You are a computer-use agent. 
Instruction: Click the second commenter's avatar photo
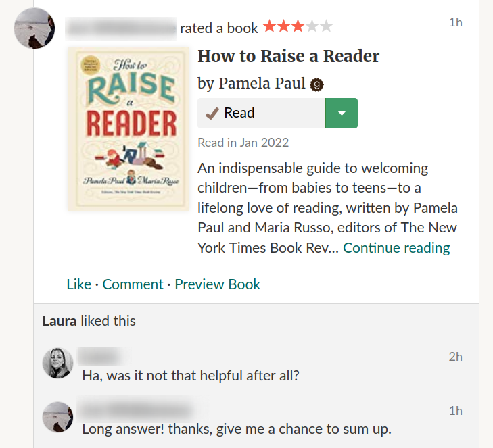57,418
